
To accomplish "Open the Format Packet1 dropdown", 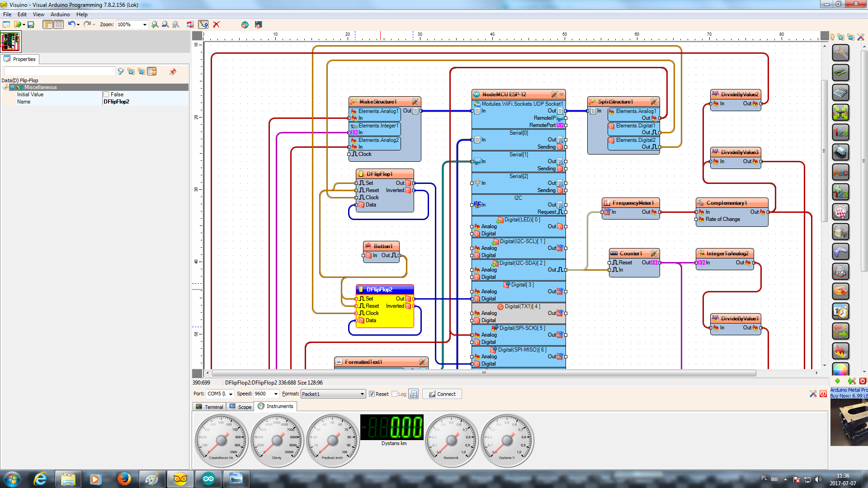I will click(362, 394).
